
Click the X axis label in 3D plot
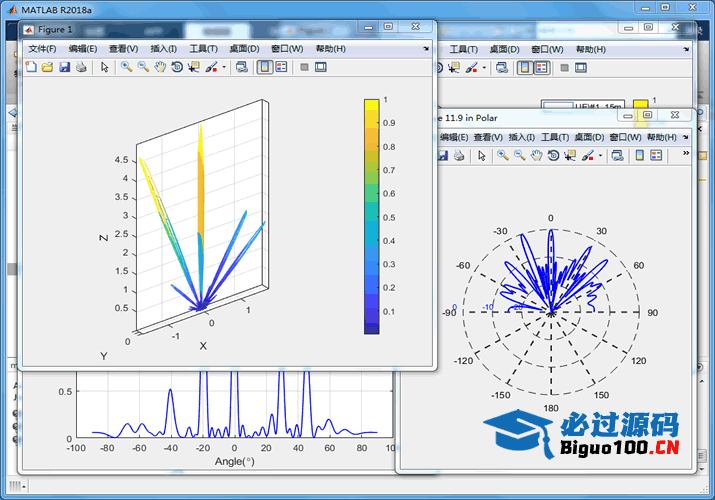pyautogui.click(x=203, y=346)
